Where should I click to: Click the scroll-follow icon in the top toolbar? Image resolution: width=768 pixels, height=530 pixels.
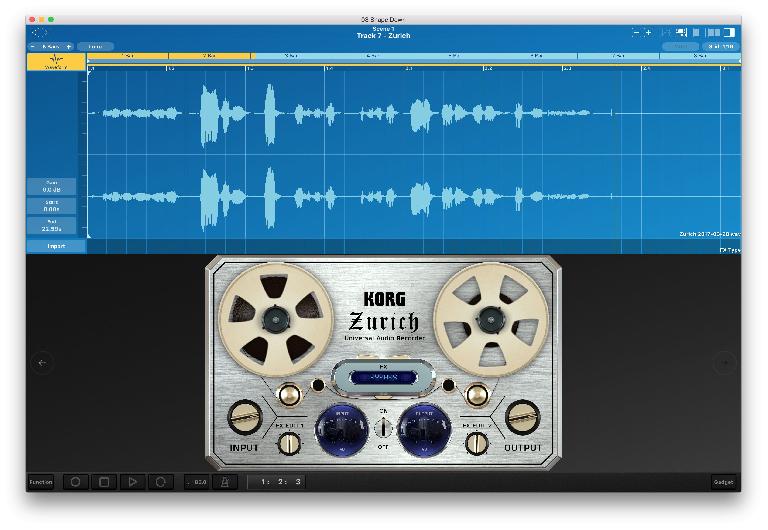681,32
